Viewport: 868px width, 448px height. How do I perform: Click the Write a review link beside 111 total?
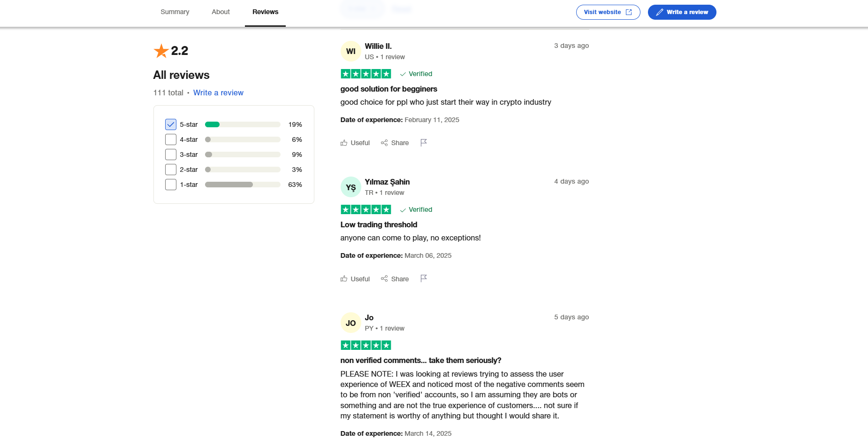[218, 93]
